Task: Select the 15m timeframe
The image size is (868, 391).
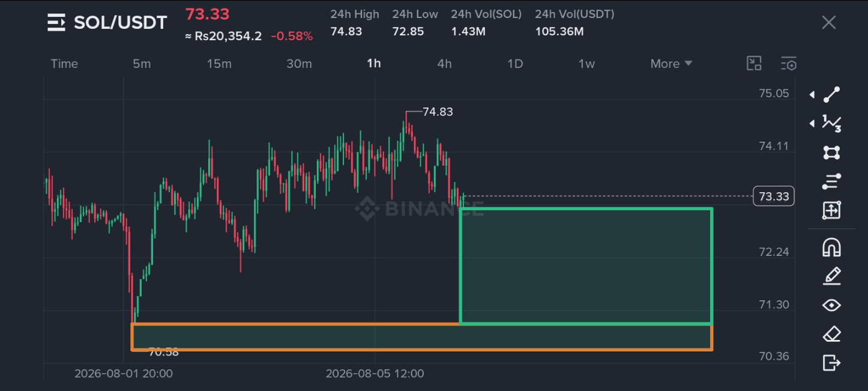Action: 219,64
